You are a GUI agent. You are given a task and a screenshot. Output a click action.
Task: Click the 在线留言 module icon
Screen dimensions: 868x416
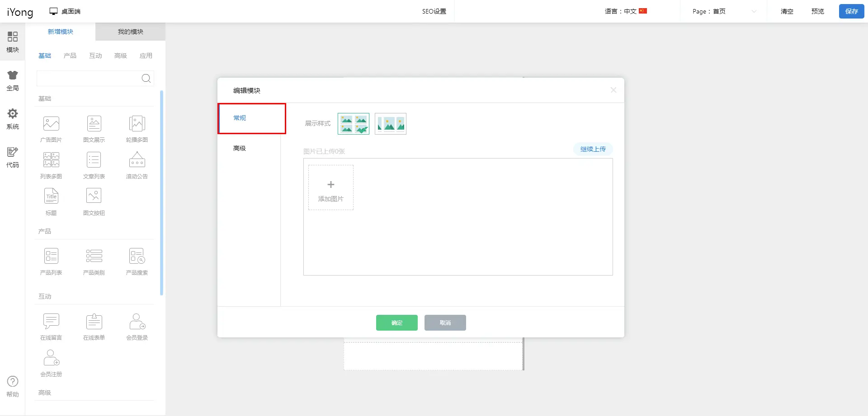pos(51,322)
